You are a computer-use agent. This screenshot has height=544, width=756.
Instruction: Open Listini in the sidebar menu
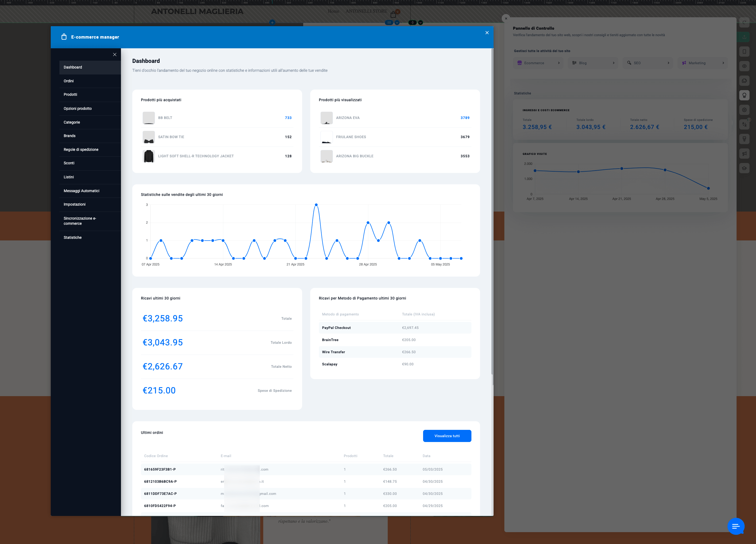click(x=90, y=177)
